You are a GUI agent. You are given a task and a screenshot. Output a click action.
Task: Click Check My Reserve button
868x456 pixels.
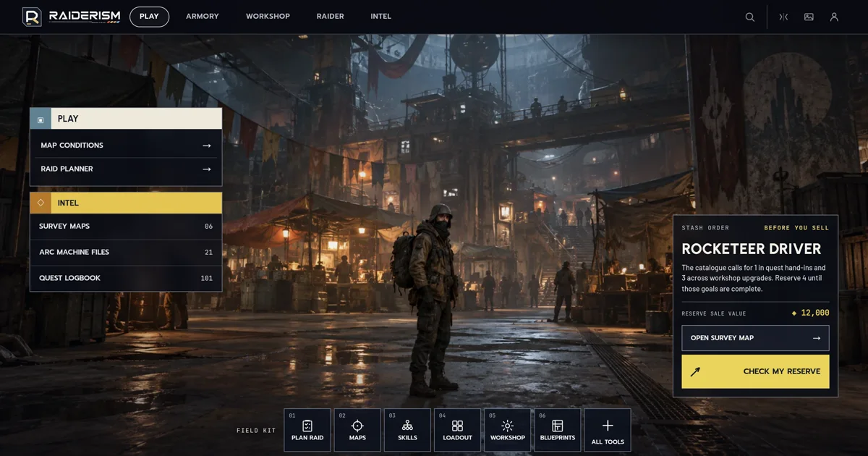point(755,371)
